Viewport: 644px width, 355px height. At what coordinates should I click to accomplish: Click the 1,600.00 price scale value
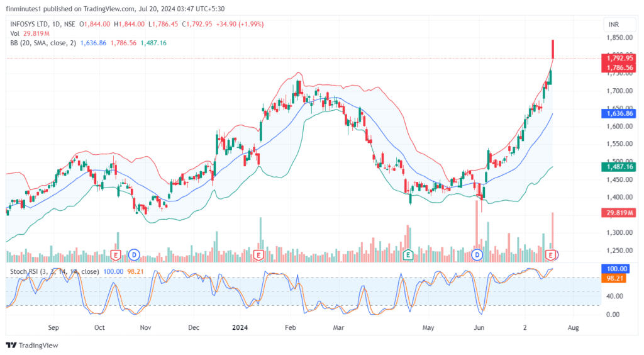pos(619,126)
